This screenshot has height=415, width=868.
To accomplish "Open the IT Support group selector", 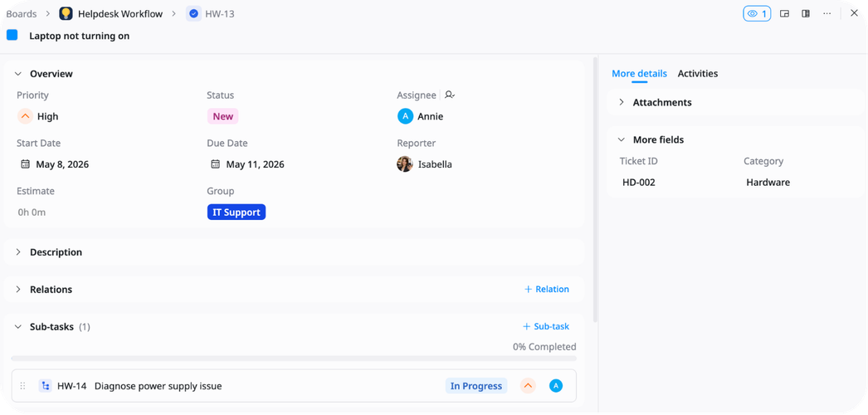I will [237, 212].
